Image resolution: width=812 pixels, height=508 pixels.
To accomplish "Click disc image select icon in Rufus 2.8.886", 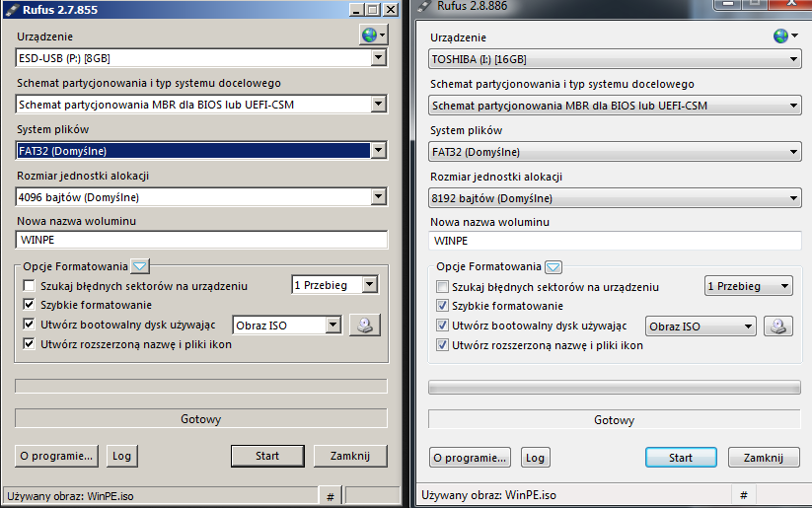I will [778, 327].
